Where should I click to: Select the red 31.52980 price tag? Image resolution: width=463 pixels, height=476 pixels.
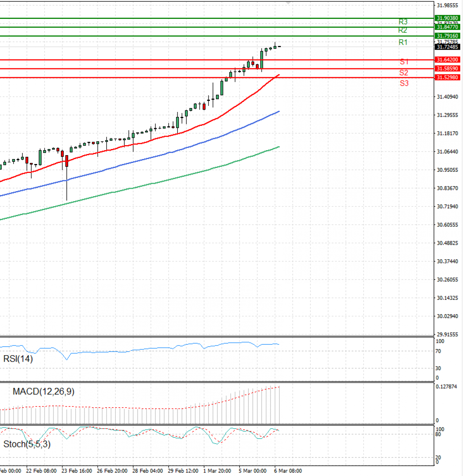point(447,78)
